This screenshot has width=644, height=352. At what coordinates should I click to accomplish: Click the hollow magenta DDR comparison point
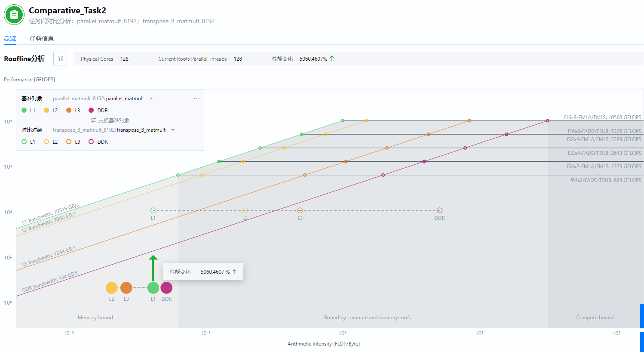(x=439, y=210)
